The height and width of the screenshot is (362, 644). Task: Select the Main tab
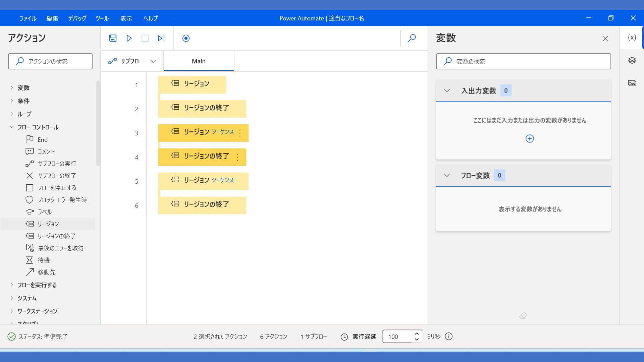(199, 61)
